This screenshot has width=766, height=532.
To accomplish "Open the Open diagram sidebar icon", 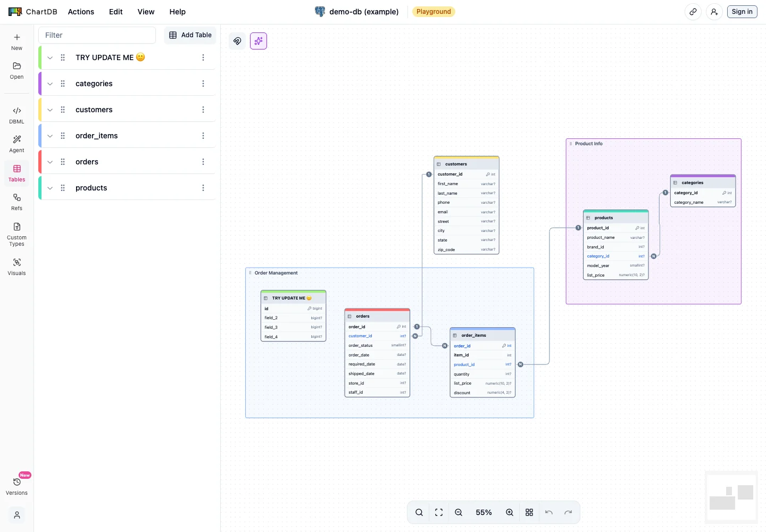I will 17,70.
